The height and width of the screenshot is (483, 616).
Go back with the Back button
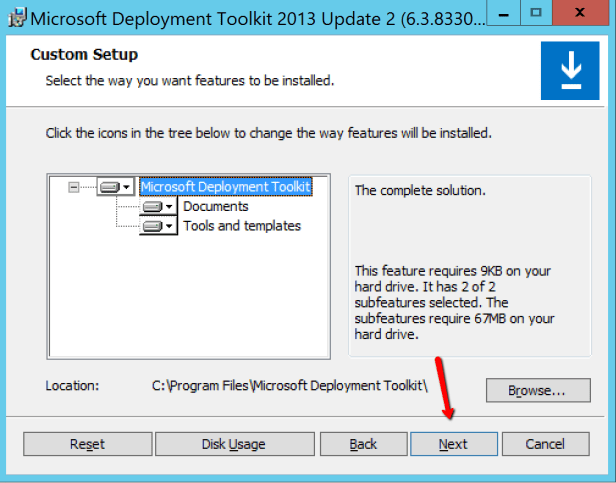click(x=363, y=444)
